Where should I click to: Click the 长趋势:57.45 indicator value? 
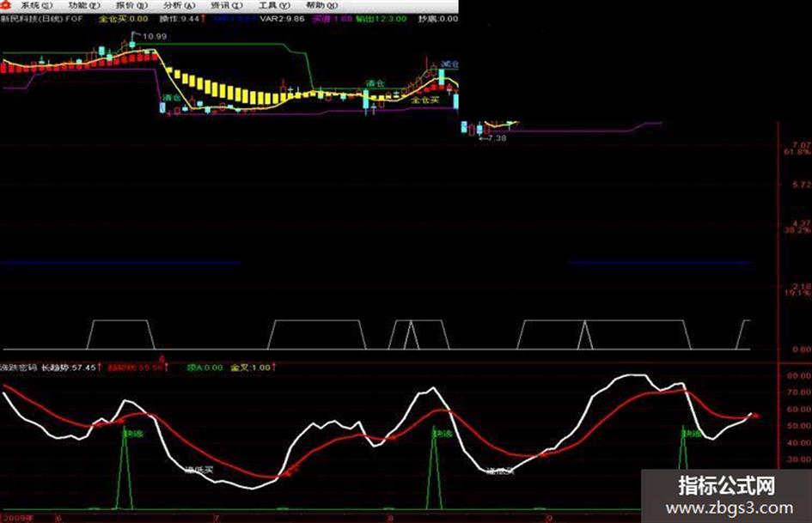69,368
